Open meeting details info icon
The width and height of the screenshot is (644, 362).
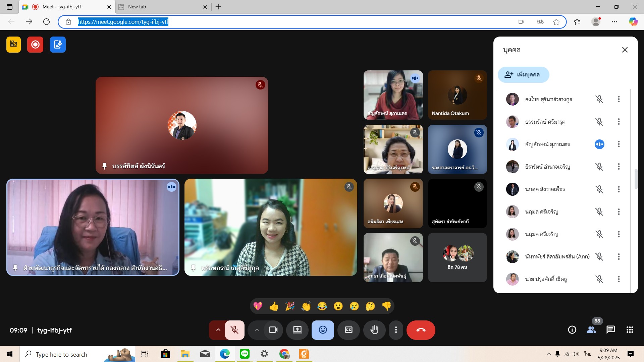[x=572, y=330]
